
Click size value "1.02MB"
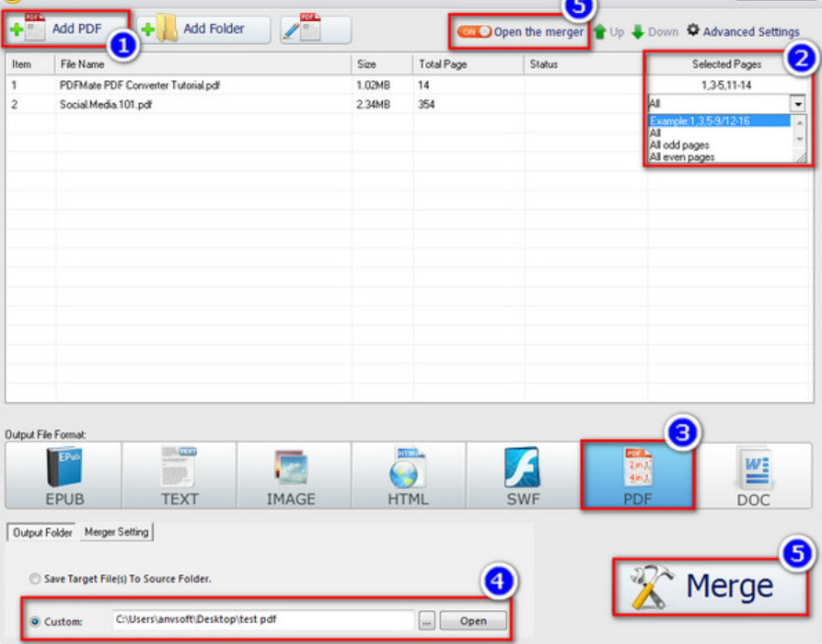pos(373,85)
